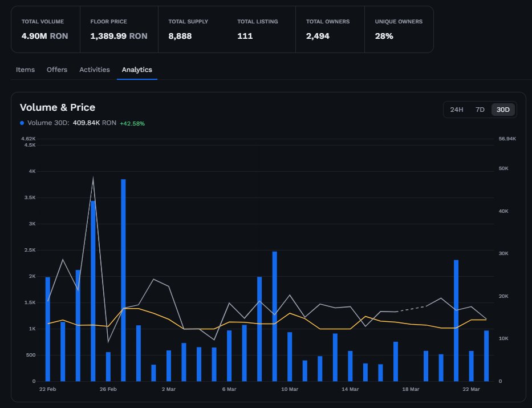Click the Unique Owners 28% value
Screen dimensions: 532x408
pyautogui.click(x=384, y=36)
